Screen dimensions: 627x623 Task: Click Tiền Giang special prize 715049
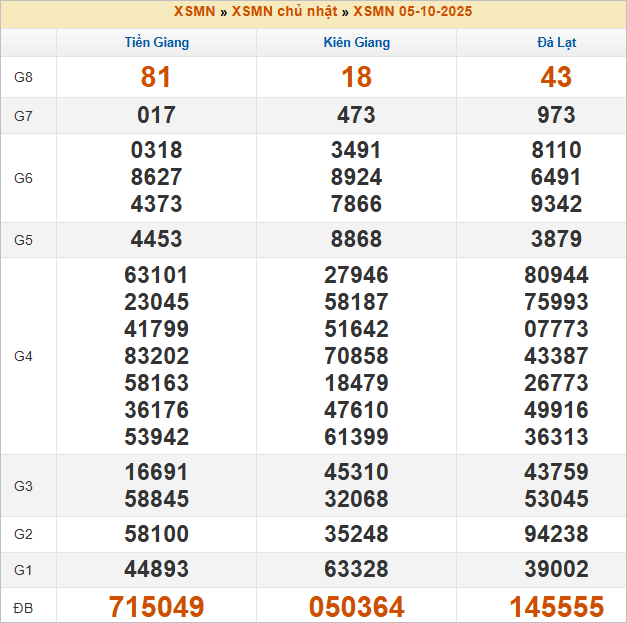(x=156, y=607)
